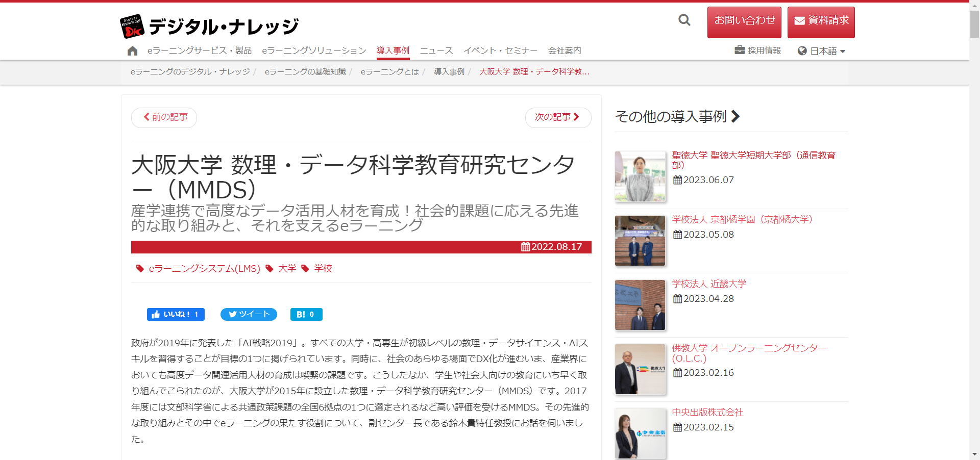
Task: Open 聖徳大学 case study link
Action: click(x=753, y=160)
